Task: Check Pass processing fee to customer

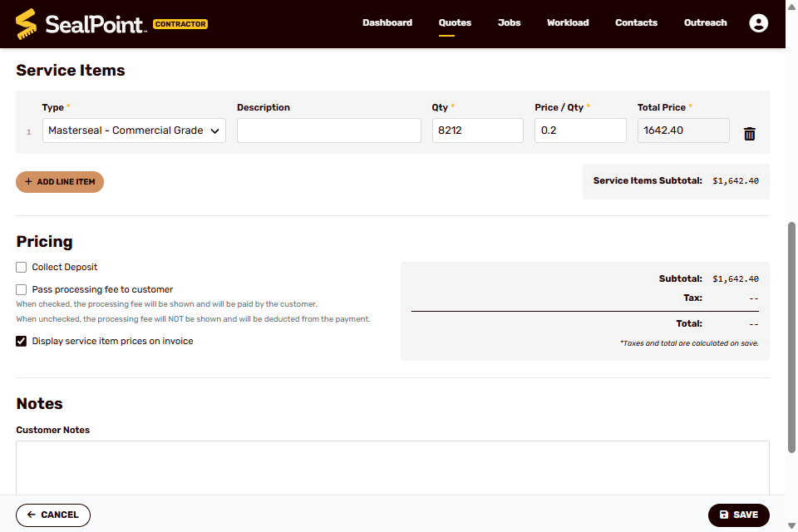Action: (x=21, y=289)
